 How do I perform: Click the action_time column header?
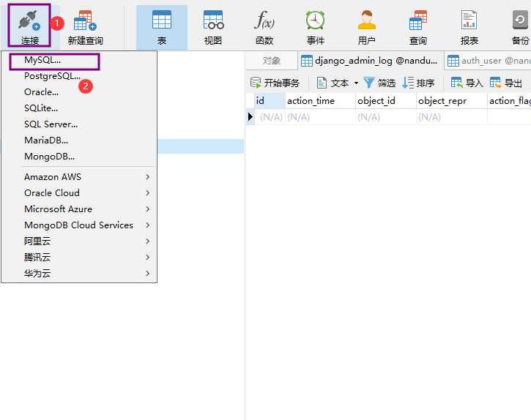tap(320, 101)
